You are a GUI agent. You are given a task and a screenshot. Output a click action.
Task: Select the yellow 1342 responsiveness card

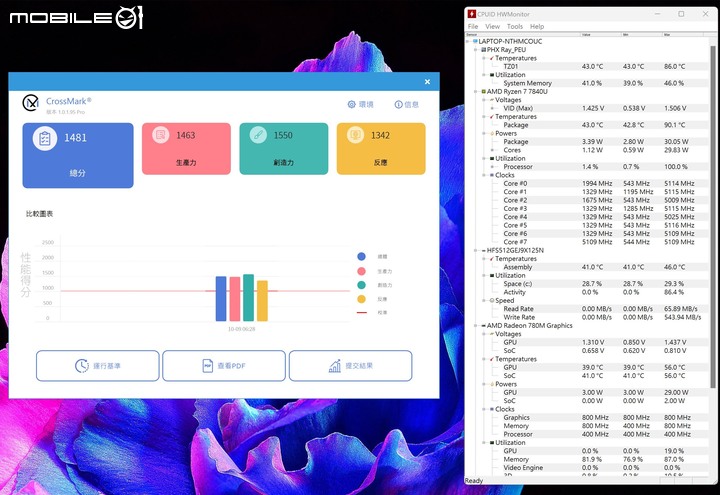[x=381, y=148]
